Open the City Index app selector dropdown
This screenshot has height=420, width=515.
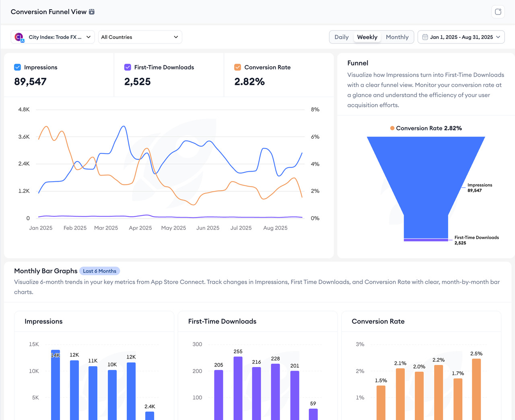(x=53, y=37)
